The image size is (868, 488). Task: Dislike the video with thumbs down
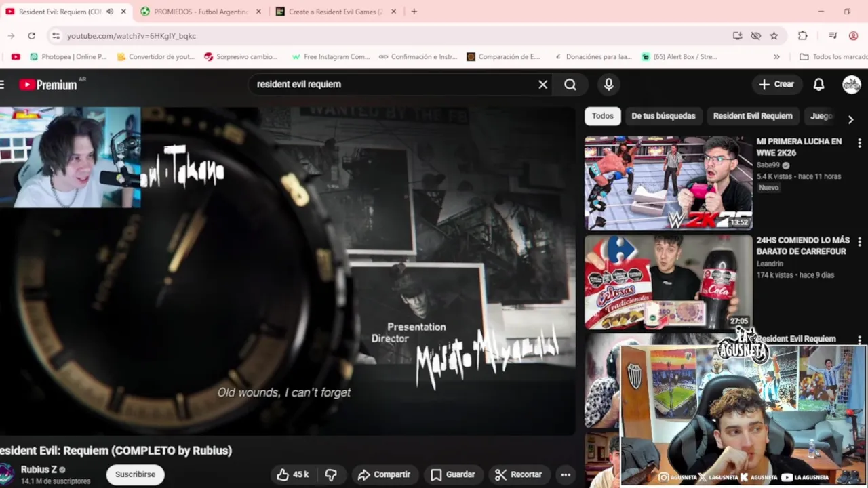pyautogui.click(x=331, y=474)
